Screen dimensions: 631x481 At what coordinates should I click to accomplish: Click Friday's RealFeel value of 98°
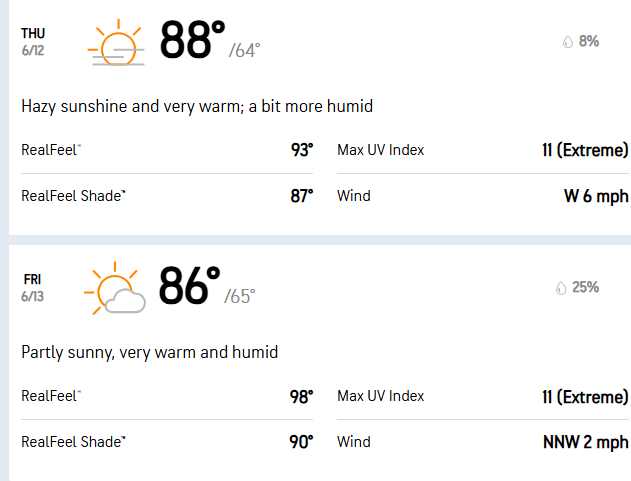tap(302, 396)
